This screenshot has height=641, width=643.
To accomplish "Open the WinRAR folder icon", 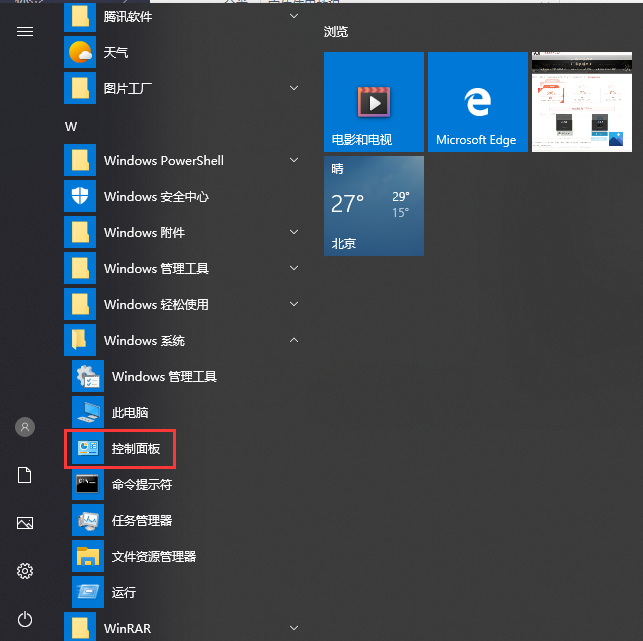I will point(80,627).
